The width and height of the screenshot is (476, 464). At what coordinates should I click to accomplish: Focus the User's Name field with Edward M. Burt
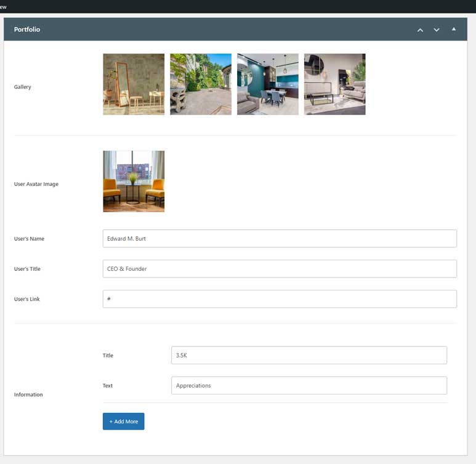coord(280,239)
